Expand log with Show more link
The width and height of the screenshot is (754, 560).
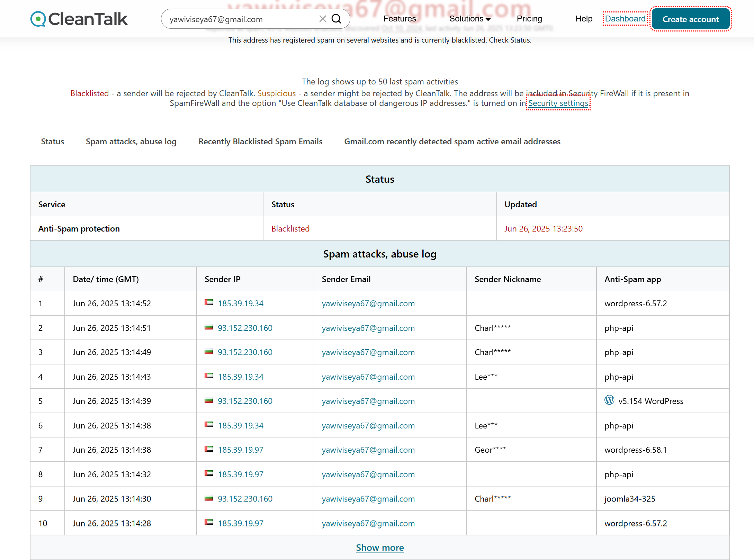[x=380, y=548]
